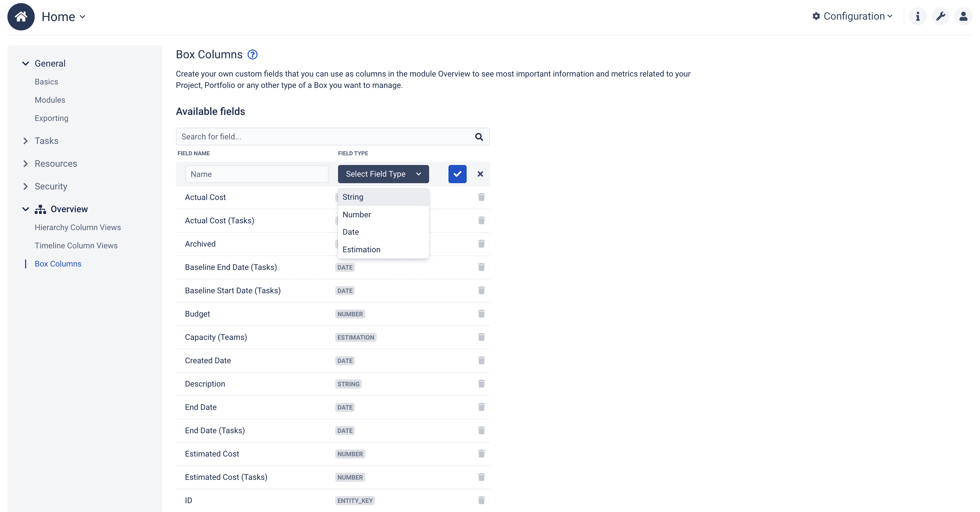Open the user profile icon
The height and width of the screenshot is (512, 980).
[963, 16]
